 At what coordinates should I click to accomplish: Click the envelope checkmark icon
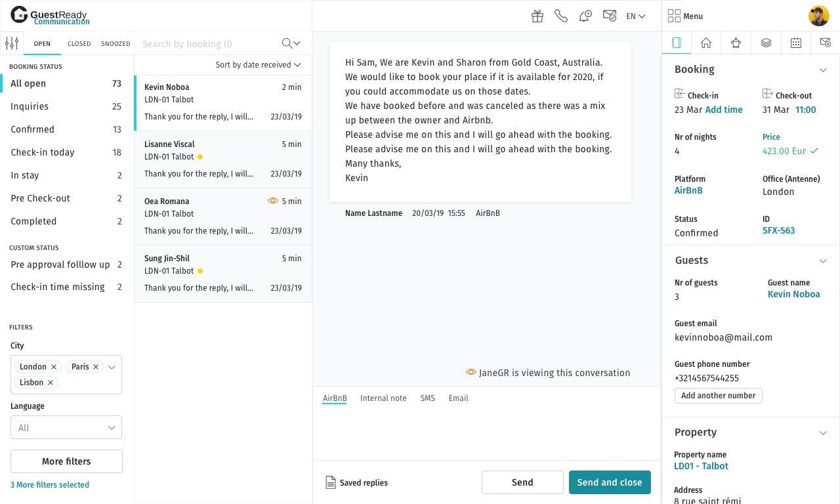(610, 16)
